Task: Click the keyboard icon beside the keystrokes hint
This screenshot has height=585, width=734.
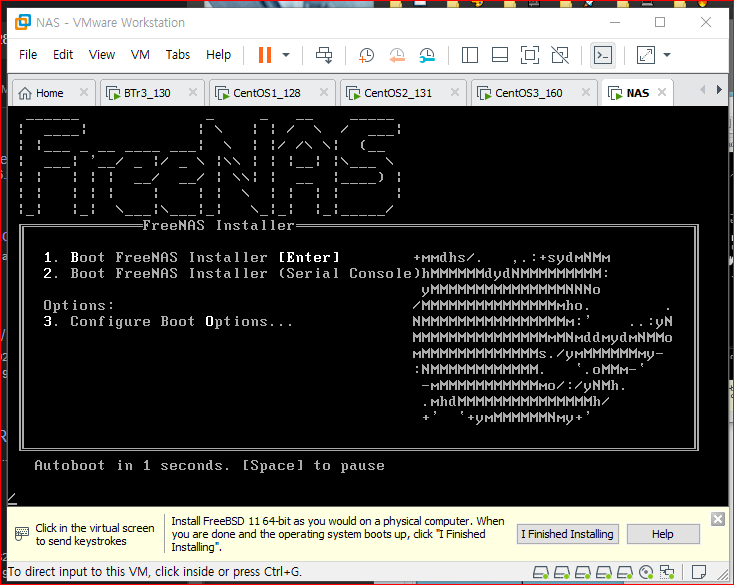Action: [22, 534]
